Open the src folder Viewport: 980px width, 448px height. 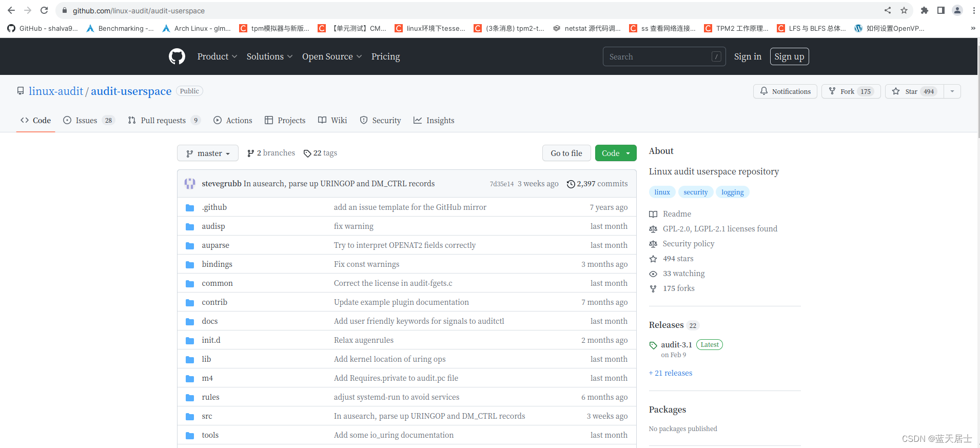(x=207, y=416)
